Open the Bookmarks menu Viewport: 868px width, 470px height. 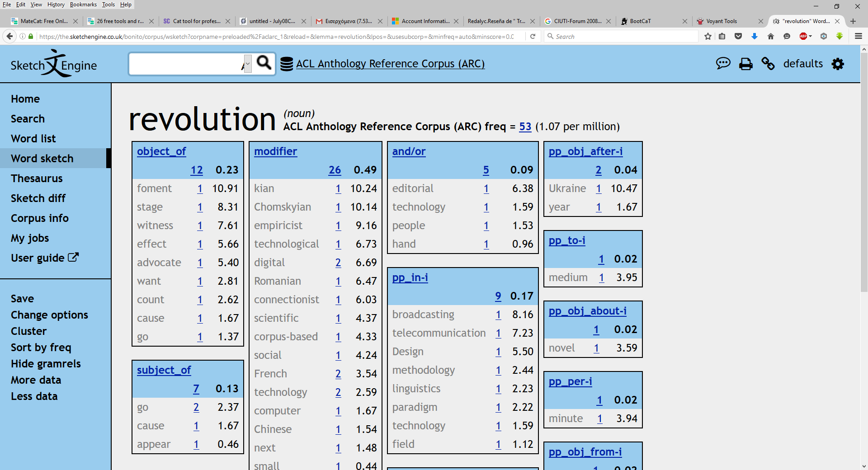pyautogui.click(x=83, y=5)
